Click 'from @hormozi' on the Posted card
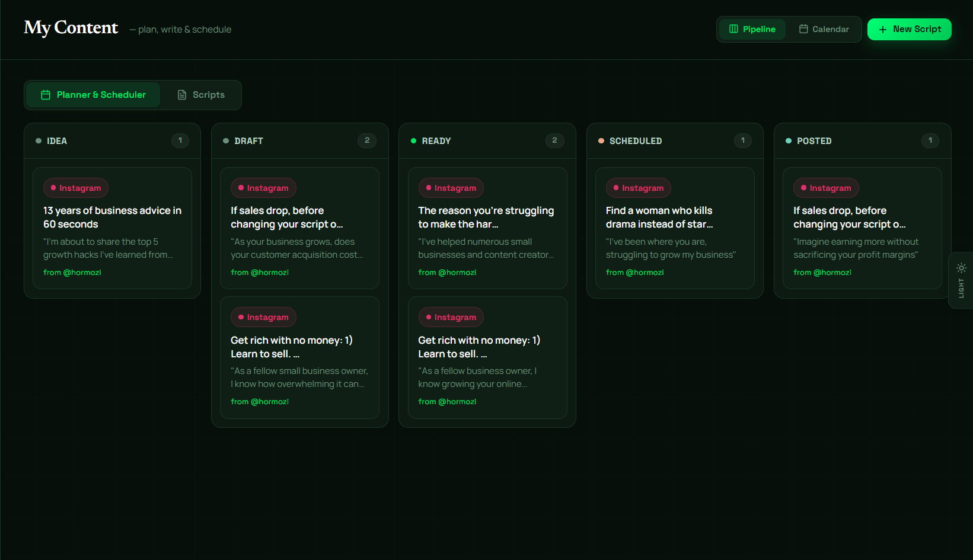 [822, 273]
